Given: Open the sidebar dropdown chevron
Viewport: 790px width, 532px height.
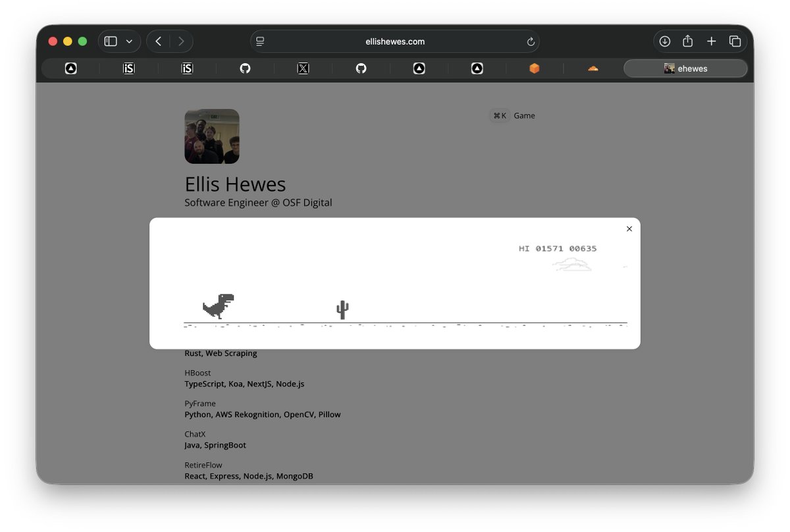Looking at the screenshot, I should point(129,41).
